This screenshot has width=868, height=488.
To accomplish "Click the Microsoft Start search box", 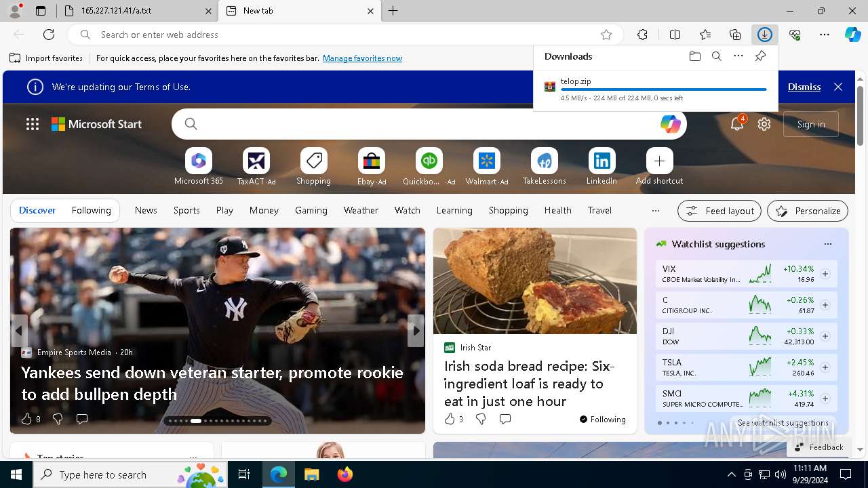I will pyautogui.click(x=429, y=124).
